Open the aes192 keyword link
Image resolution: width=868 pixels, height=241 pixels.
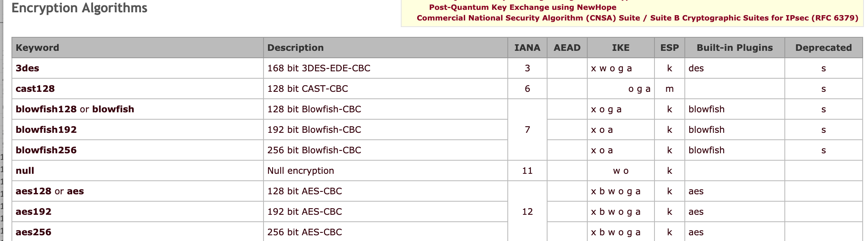(34, 211)
